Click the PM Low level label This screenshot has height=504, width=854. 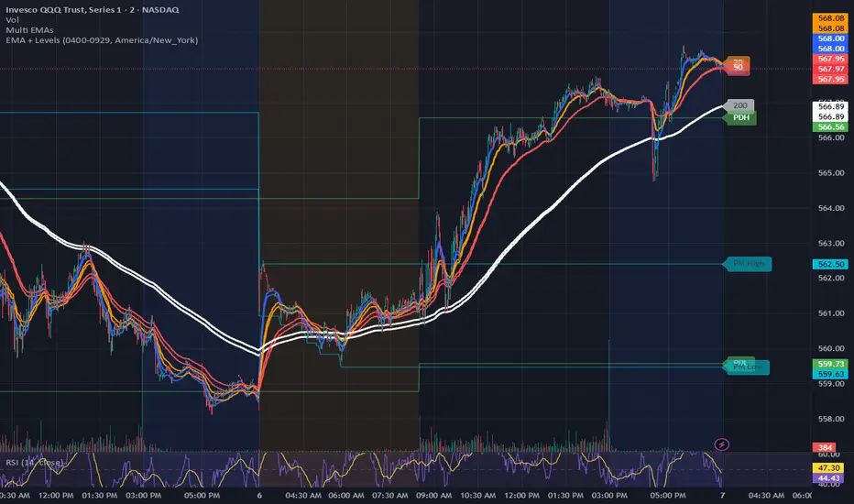click(x=748, y=367)
